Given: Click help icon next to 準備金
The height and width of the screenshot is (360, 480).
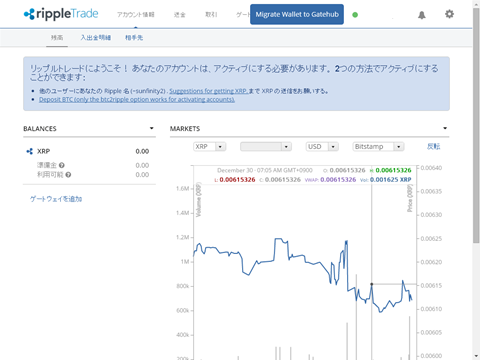Looking at the screenshot, I should click(62, 165).
